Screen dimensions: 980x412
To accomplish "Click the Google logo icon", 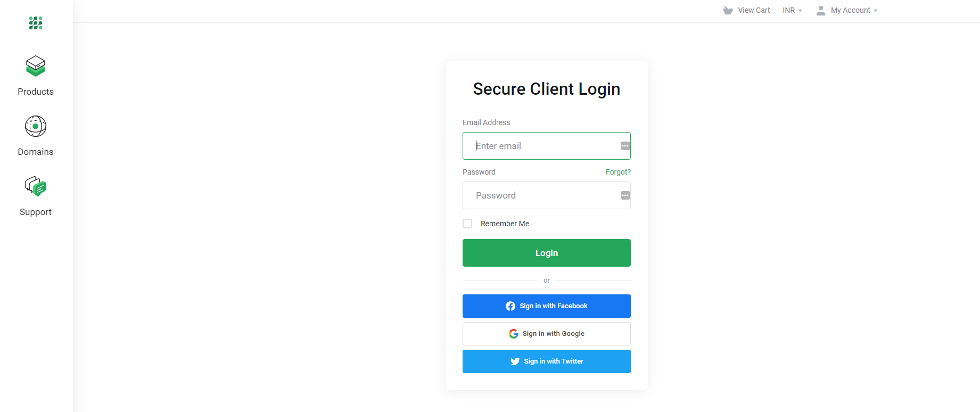I will click(x=513, y=334).
